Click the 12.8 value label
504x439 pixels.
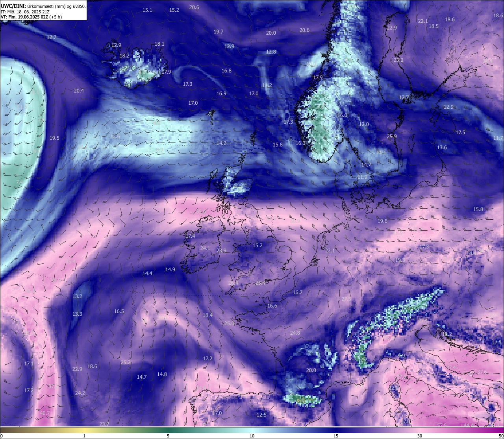click(271, 52)
